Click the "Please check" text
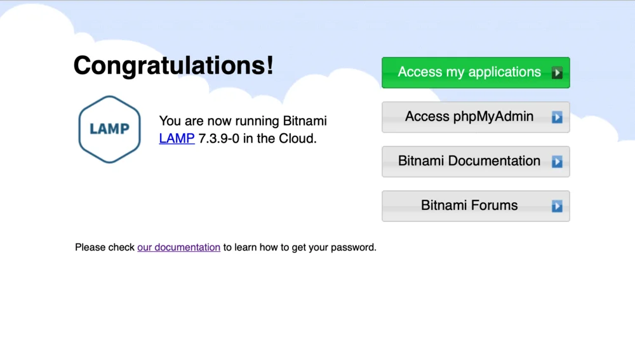 coord(104,247)
